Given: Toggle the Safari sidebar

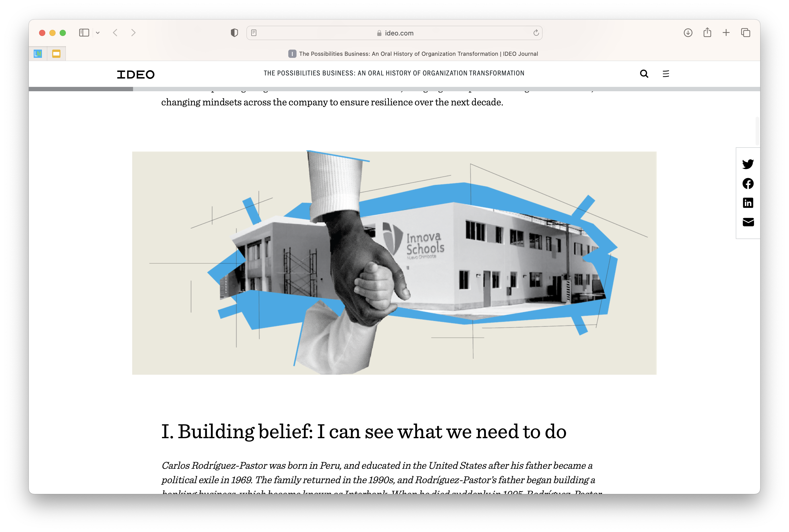Looking at the screenshot, I should pos(84,33).
